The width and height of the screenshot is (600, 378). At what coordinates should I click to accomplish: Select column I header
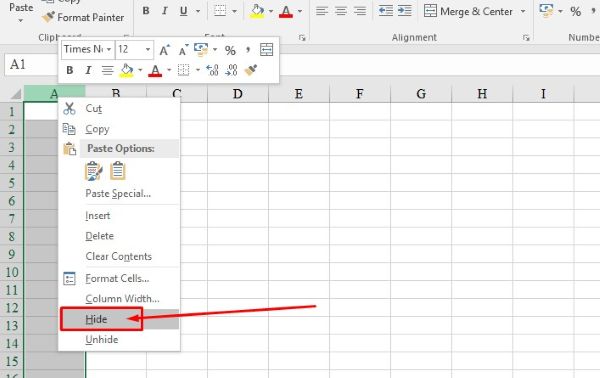(543, 94)
